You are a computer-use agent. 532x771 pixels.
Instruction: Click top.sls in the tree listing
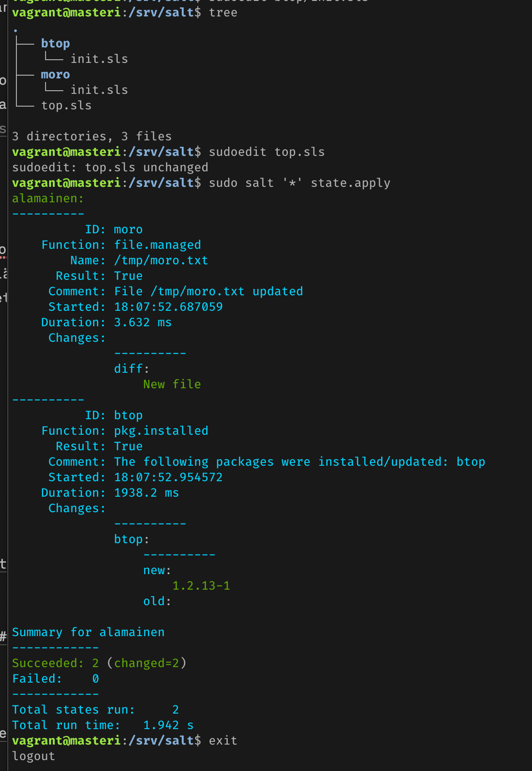66,106
